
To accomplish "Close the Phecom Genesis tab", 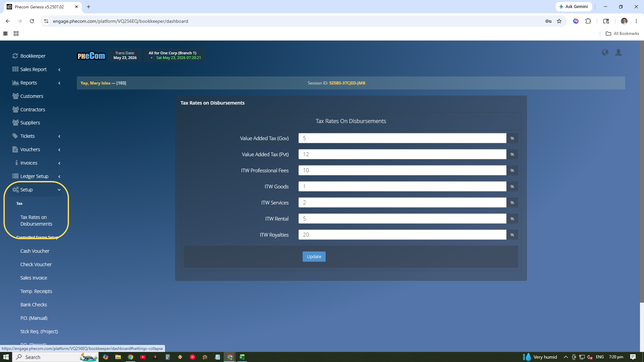I will click(76, 7).
